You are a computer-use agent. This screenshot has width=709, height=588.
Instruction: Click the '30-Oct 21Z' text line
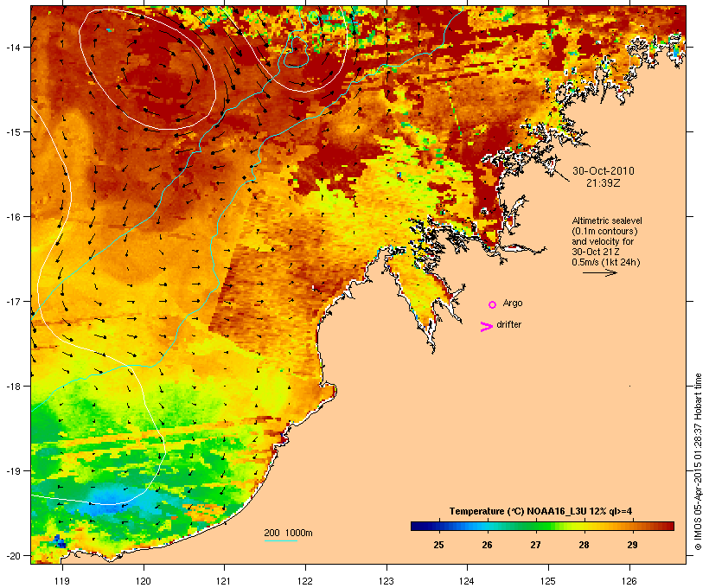tap(596, 252)
